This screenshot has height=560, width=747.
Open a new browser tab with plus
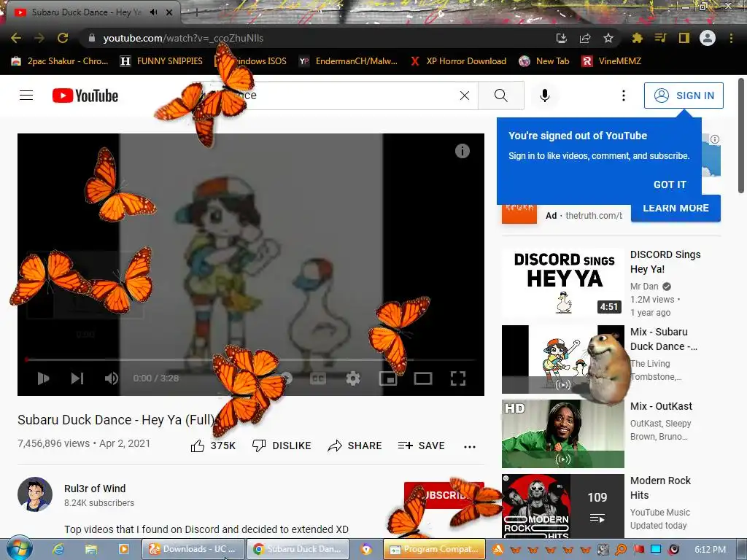pos(196,12)
